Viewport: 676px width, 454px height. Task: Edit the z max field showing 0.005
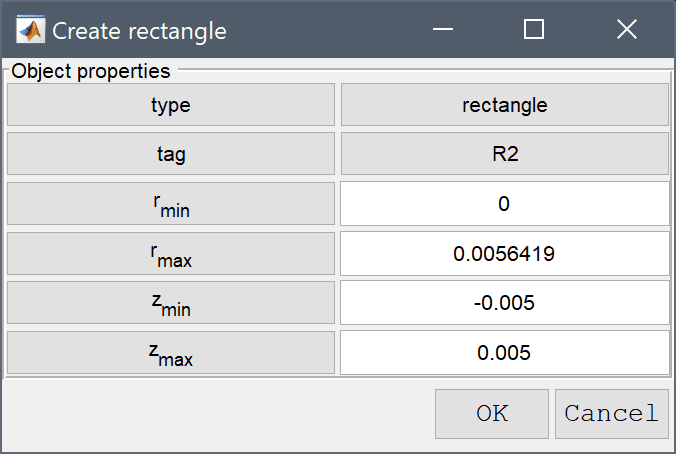click(x=504, y=353)
